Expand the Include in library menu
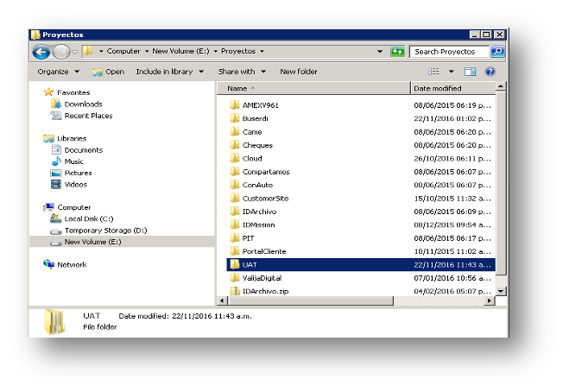The height and width of the screenshot is (392, 563). 168,72
